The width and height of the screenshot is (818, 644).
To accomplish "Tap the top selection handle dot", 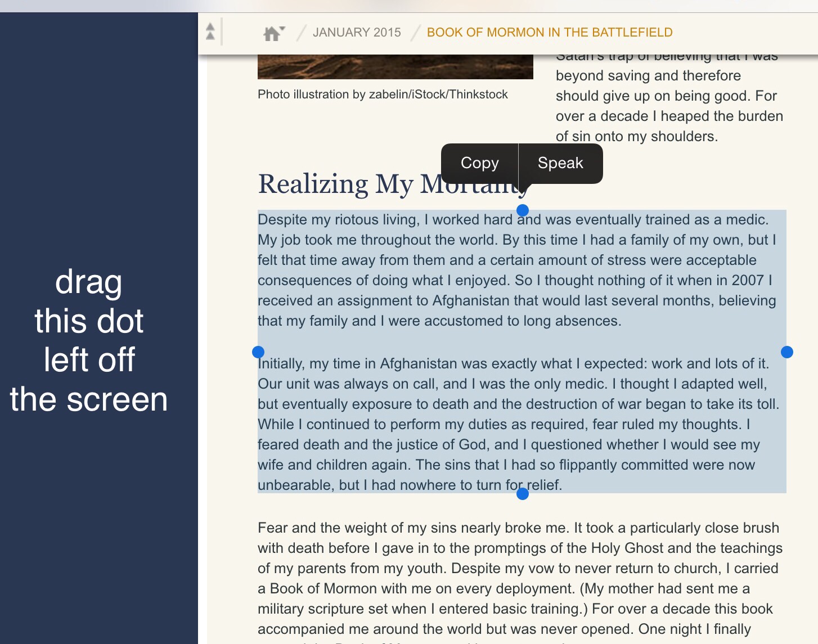I will (x=523, y=210).
